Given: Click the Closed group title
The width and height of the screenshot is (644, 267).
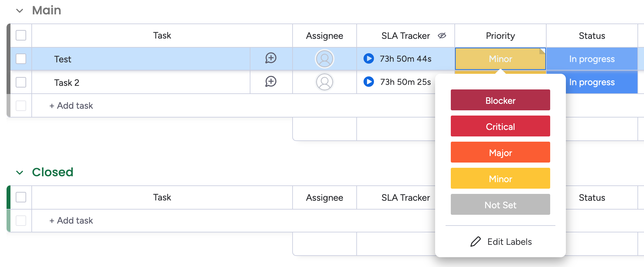Looking at the screenshot, I should point(53,172).
